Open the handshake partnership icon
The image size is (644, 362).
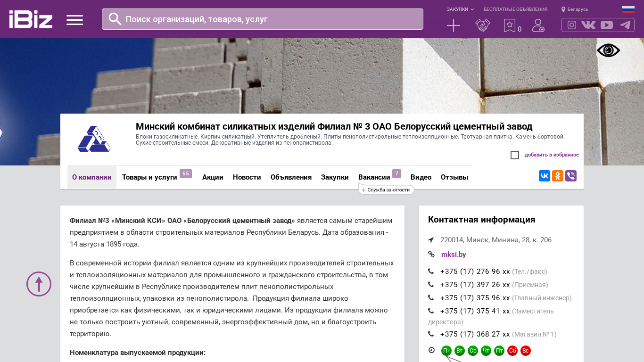tap(483, 25)
